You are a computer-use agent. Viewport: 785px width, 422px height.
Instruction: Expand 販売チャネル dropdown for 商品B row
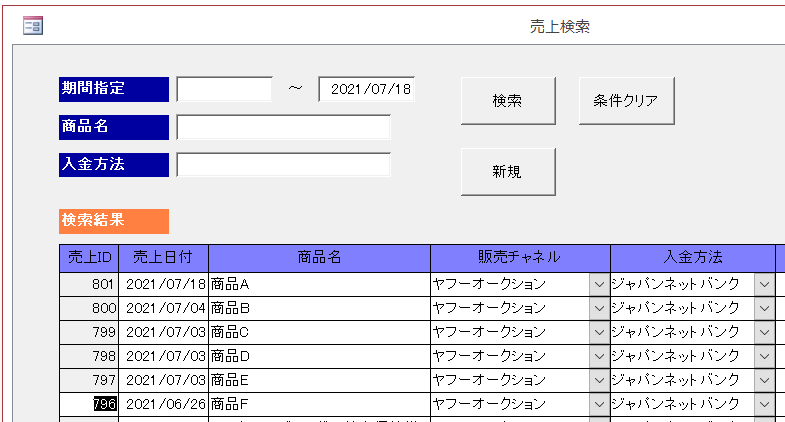pyautogui.click(x=599, y=308)
